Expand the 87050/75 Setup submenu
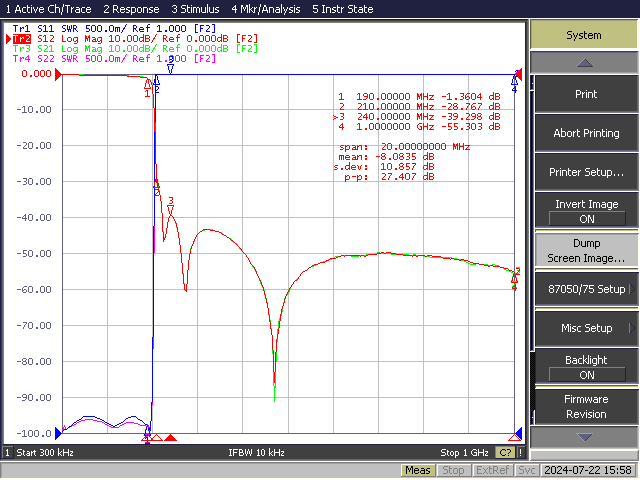 point(586,289)
